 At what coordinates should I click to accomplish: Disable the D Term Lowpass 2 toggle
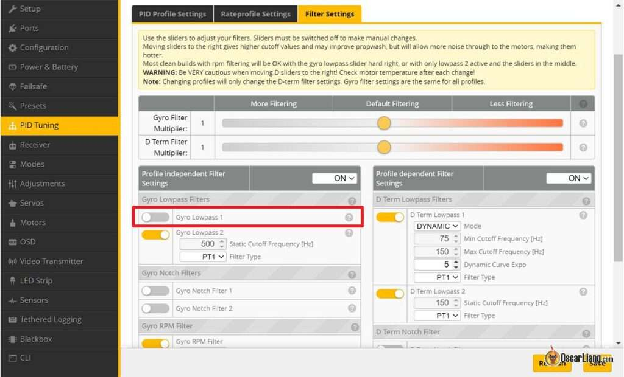tap(390, 294)
